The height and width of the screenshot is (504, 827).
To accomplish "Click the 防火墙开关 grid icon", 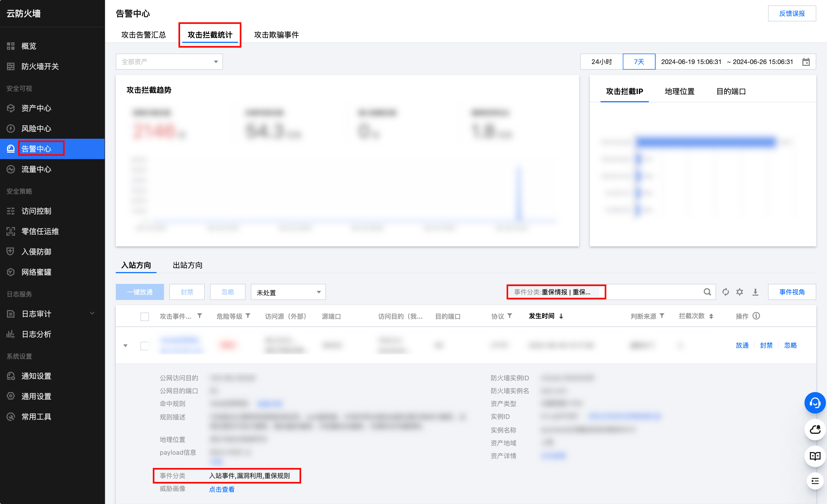I will tap(11, 66).
